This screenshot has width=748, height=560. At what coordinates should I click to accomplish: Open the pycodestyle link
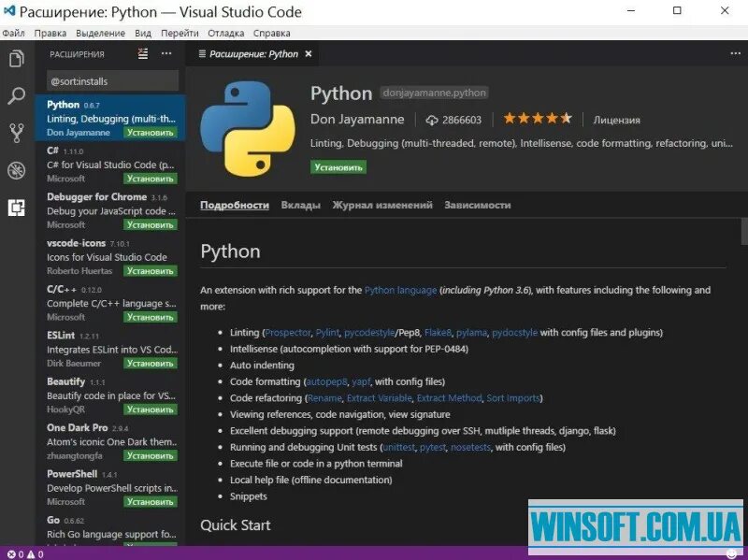[369, 333]
